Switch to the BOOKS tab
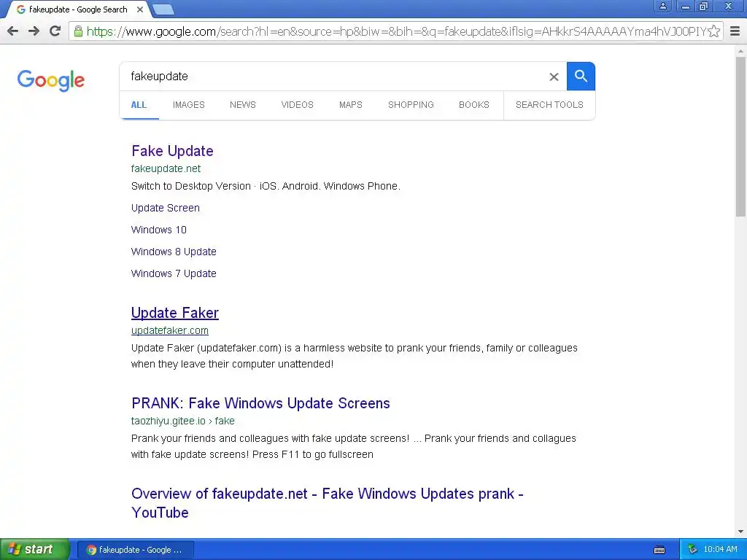Viewport: 747px width, 560px height. (x=474, y=105)
